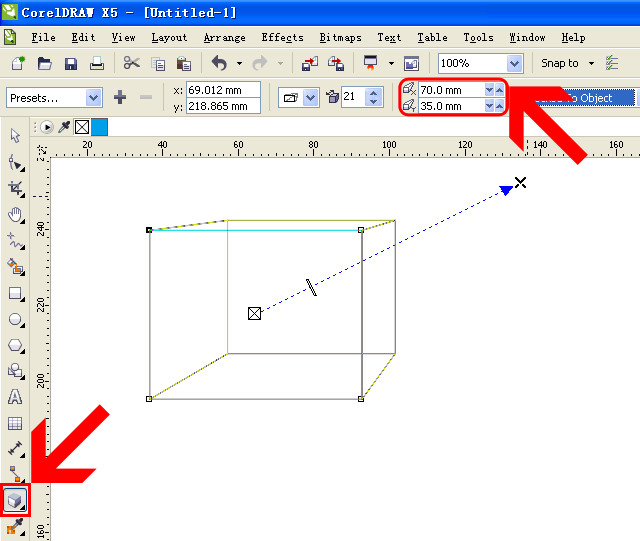This screenshot has height=541, width=640.
Task: Select the Basic Shapes tool
Action: pos(16,371)
